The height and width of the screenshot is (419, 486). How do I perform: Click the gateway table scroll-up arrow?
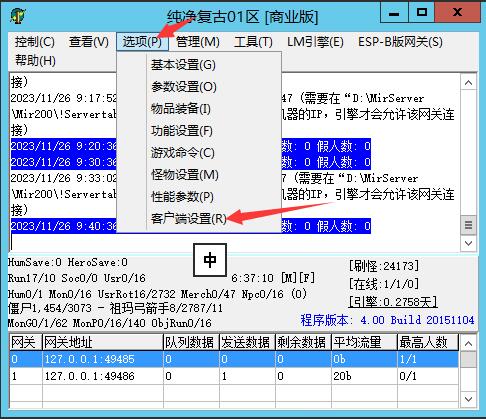[468, 343]
